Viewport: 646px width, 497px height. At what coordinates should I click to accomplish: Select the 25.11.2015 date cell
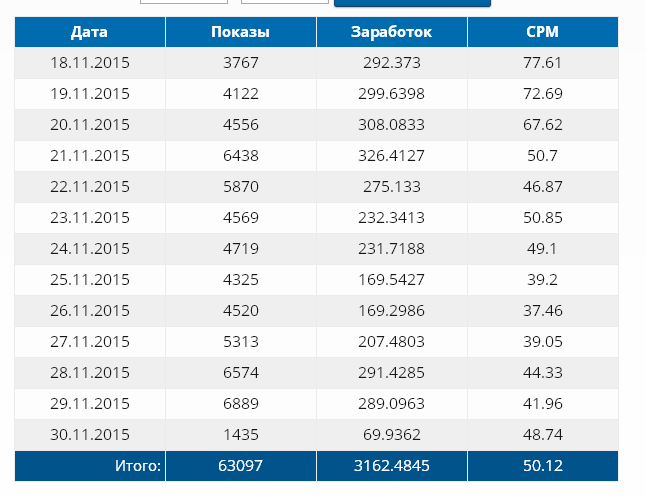(90, 280)
